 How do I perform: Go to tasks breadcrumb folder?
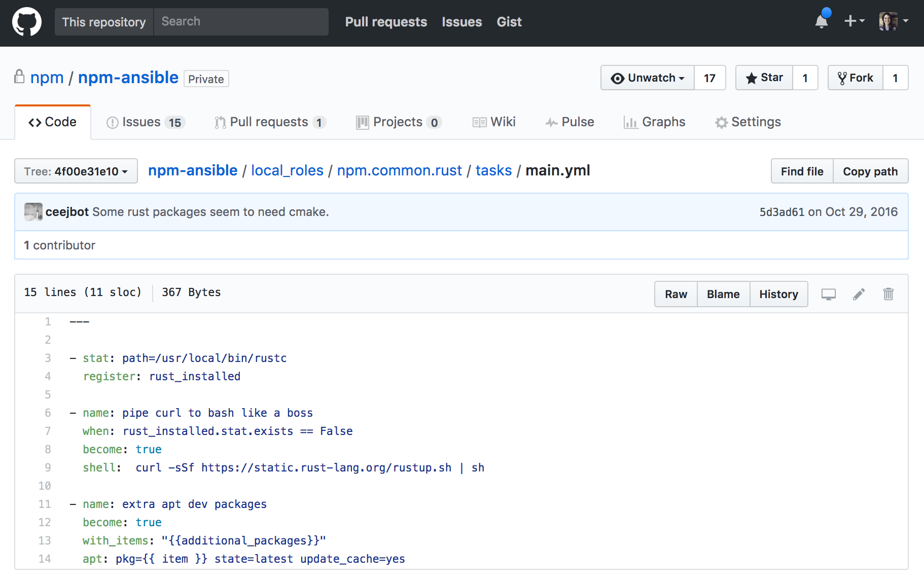pyautogui.click(x=493, y=170)
